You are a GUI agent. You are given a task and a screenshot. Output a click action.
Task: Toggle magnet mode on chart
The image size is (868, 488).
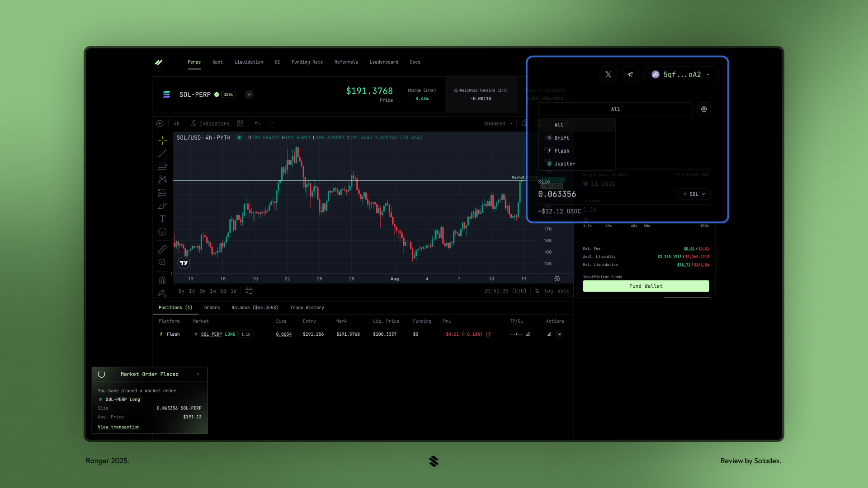(162, 280)
